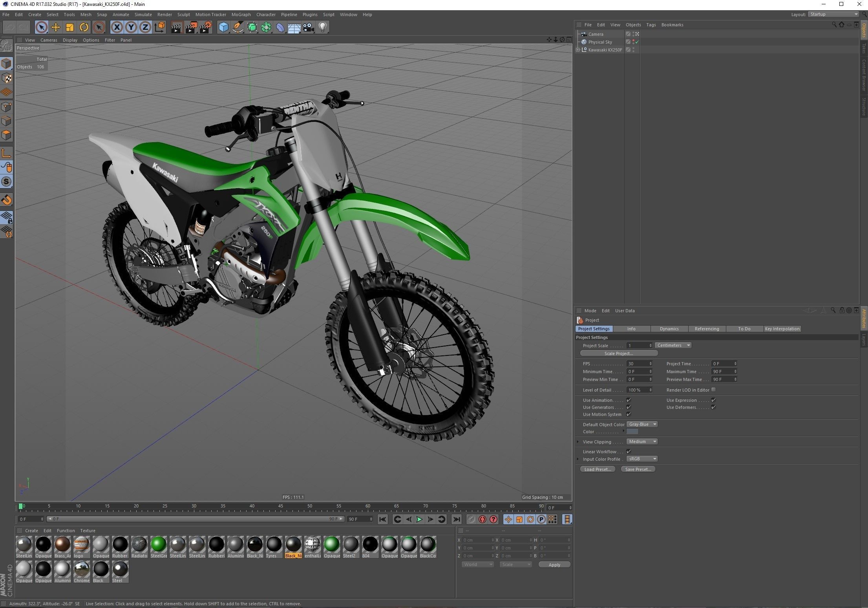
Task: Enable Polygons mode in left toolbar
Action: click(7, 135)
